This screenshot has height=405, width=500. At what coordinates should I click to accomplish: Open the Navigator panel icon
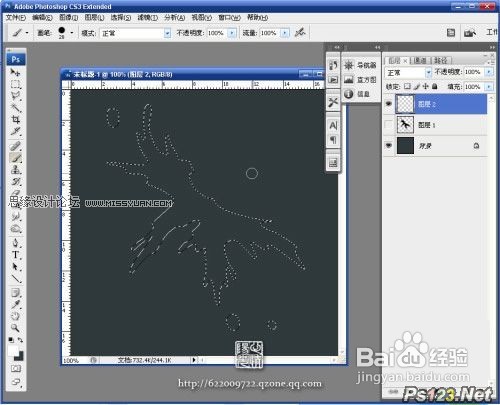pos(349,65)
